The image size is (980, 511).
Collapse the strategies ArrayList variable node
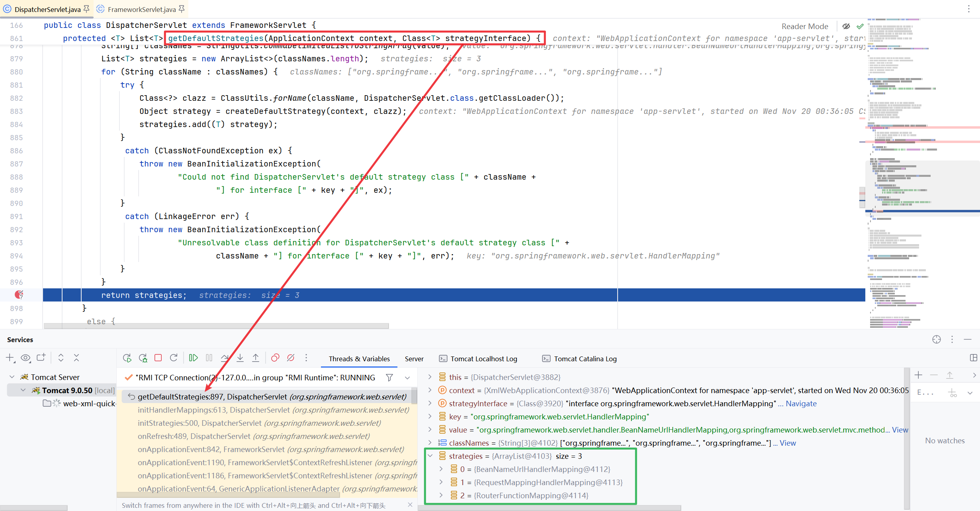430,456
